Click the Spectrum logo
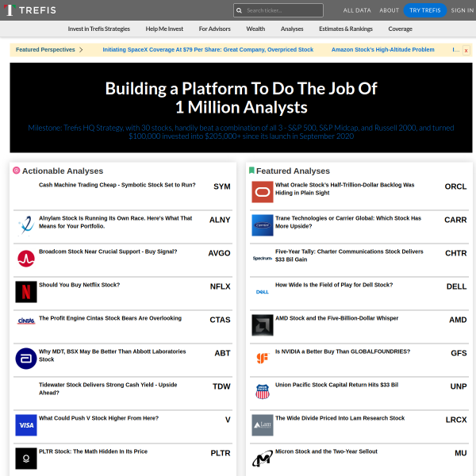Viewport: 476px width, 476px height. click(263, 259)
